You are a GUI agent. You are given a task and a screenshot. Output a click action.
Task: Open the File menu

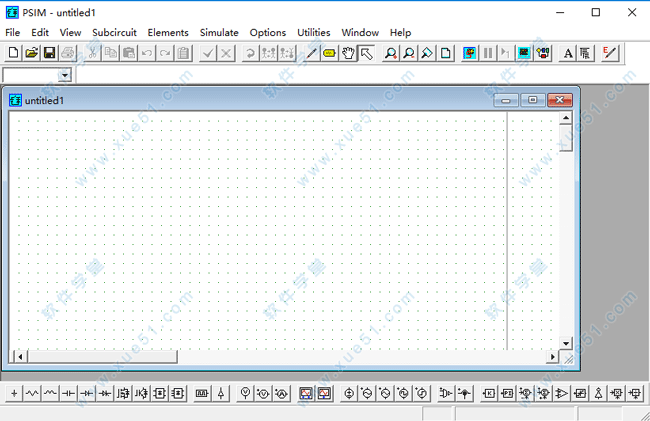[12, 33]
